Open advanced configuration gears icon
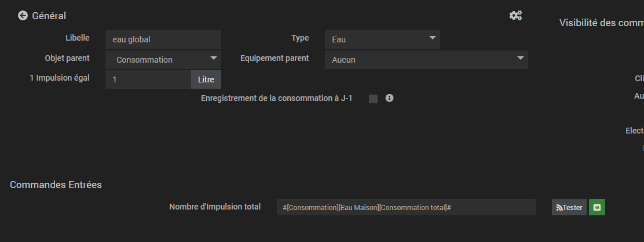This screenshot has width=644, height=242. pyautogui.click(x=515, y=16)
